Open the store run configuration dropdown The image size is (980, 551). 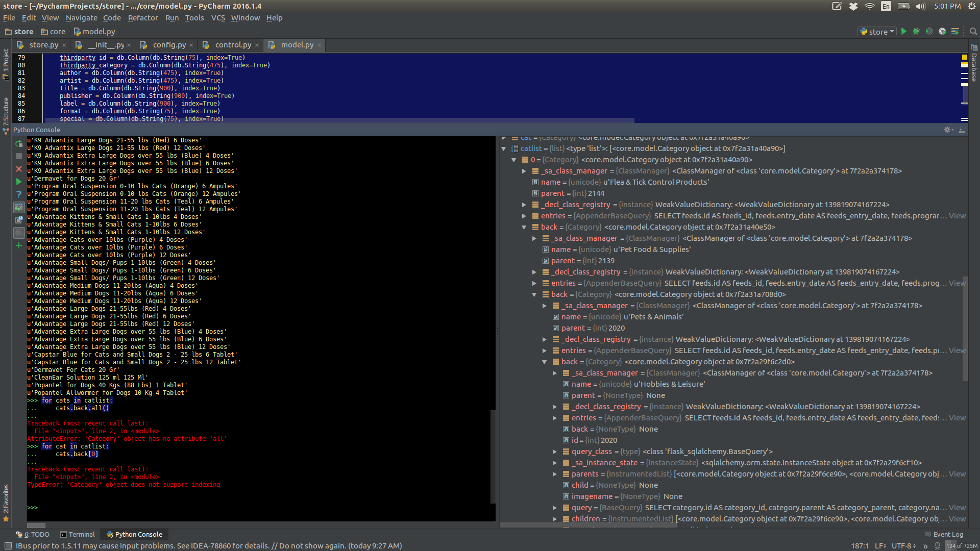click(877, 32)
